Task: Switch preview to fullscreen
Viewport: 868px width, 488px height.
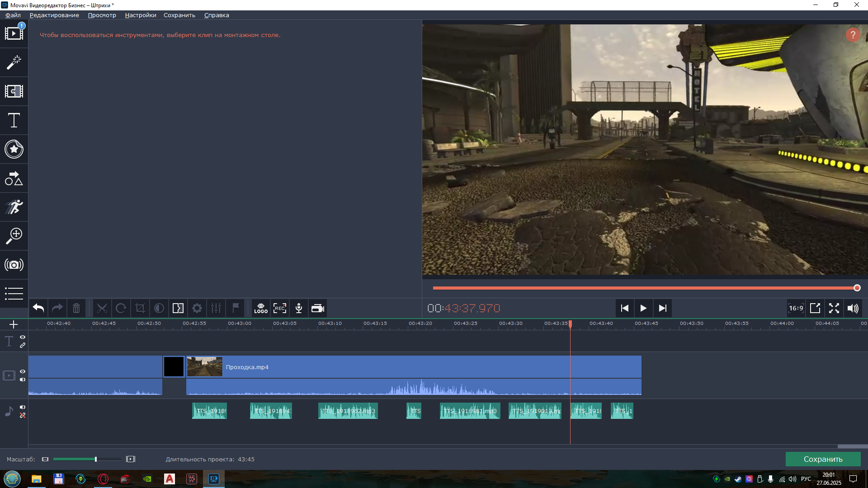Action: tap(834, 308)
